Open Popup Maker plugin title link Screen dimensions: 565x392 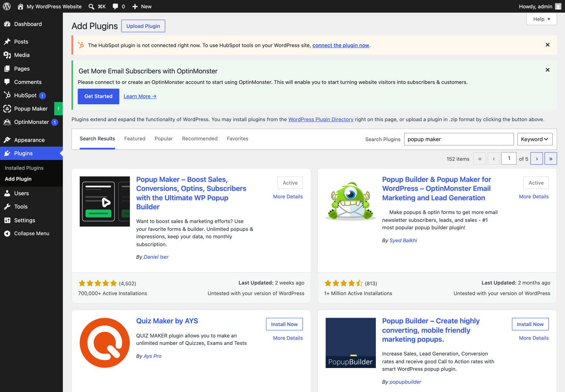(191, 193)
